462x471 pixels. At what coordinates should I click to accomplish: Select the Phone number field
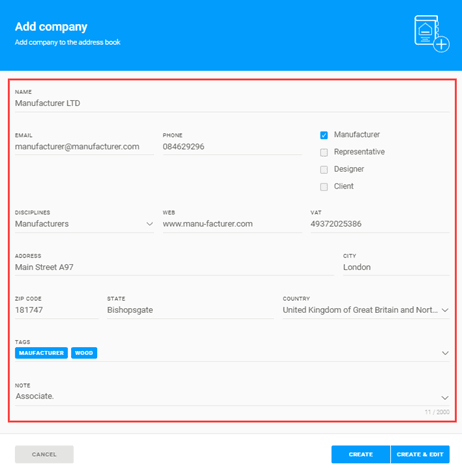point(232,147)
